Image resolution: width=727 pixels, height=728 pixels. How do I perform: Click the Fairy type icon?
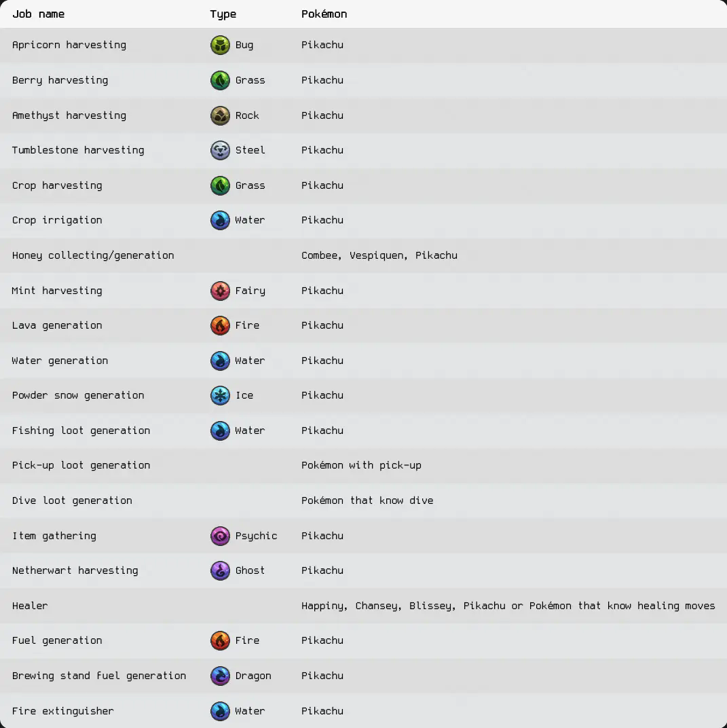pyautogui.click(x=220, y=291)
